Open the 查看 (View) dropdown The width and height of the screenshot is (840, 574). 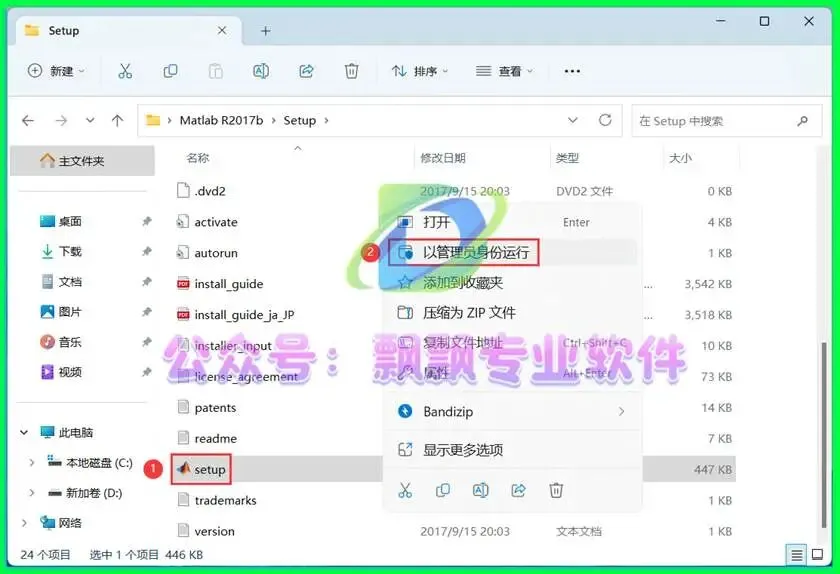[x=505, y=71]
